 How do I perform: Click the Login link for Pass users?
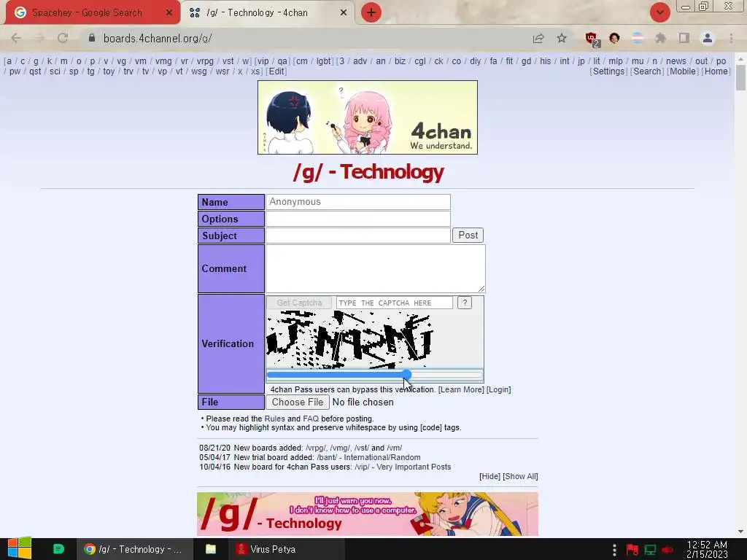pos(498,389)
